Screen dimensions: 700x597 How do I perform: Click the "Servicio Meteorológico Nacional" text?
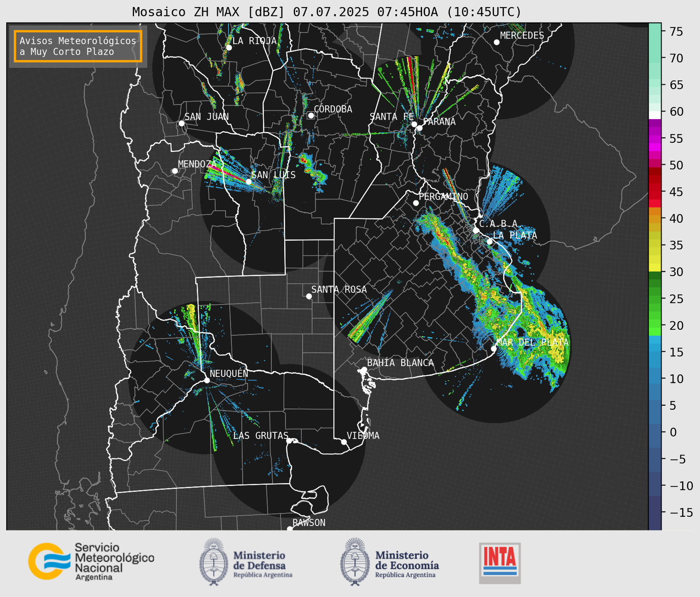pos(114,558)
